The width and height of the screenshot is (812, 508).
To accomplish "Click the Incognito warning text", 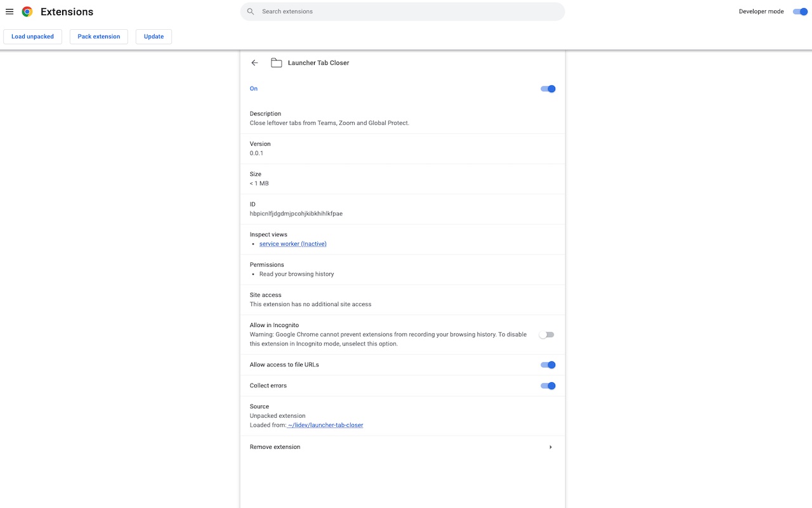I will (x=388, y=339).
